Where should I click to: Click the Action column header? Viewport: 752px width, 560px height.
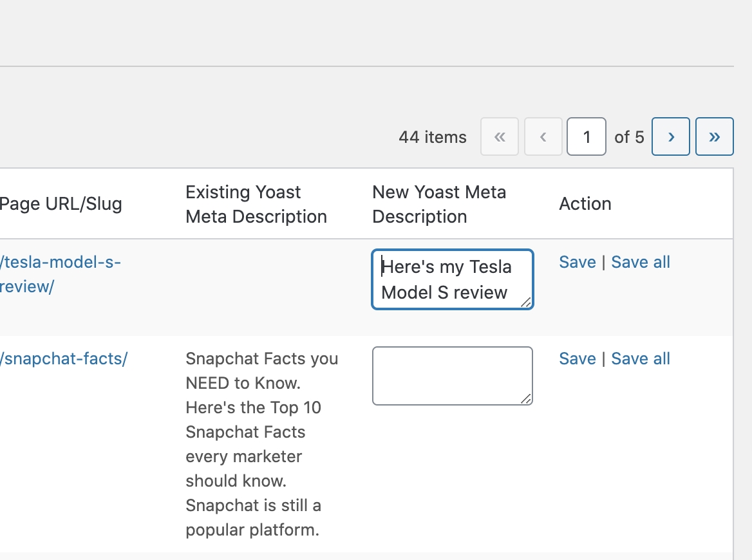pyautogui.click(x=585, y=204)
